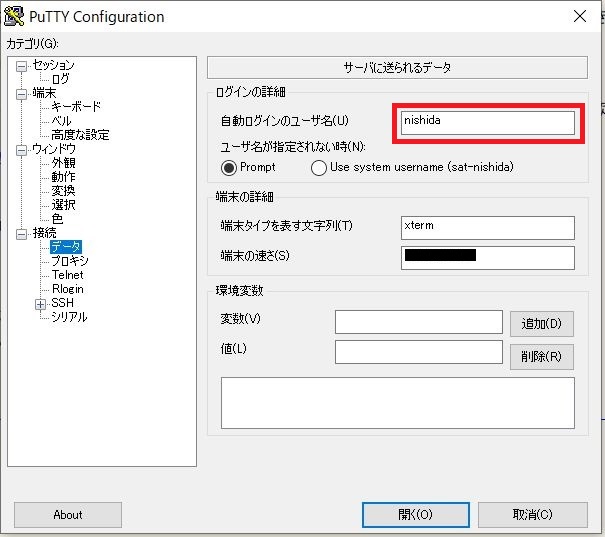Select the セッション category
Screen dimensions: 605x537
click(53, 65)
